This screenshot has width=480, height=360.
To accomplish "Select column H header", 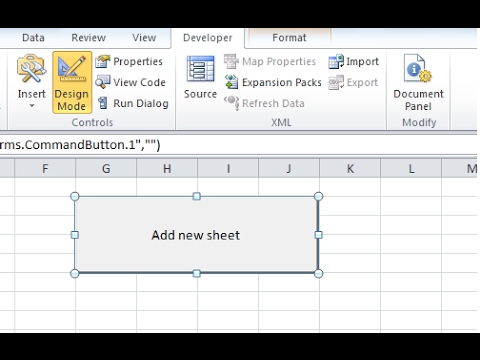I will coord(167,168).
